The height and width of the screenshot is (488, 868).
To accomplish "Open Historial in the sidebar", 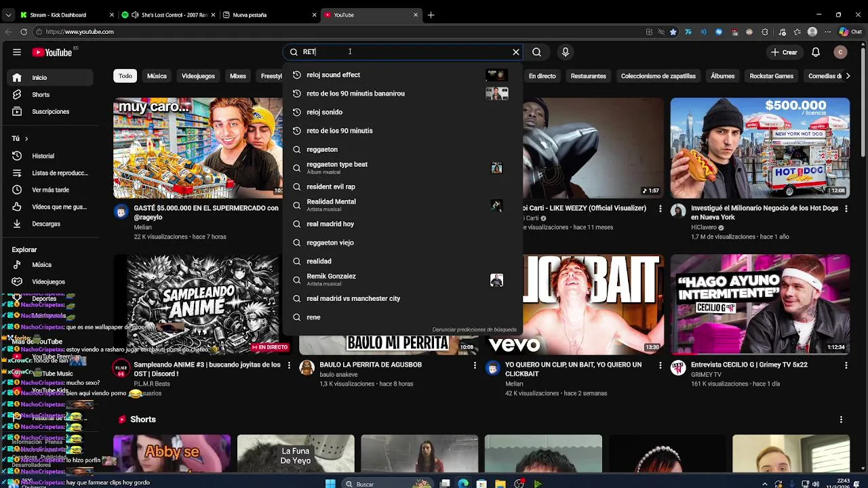I will coord(51,156).
